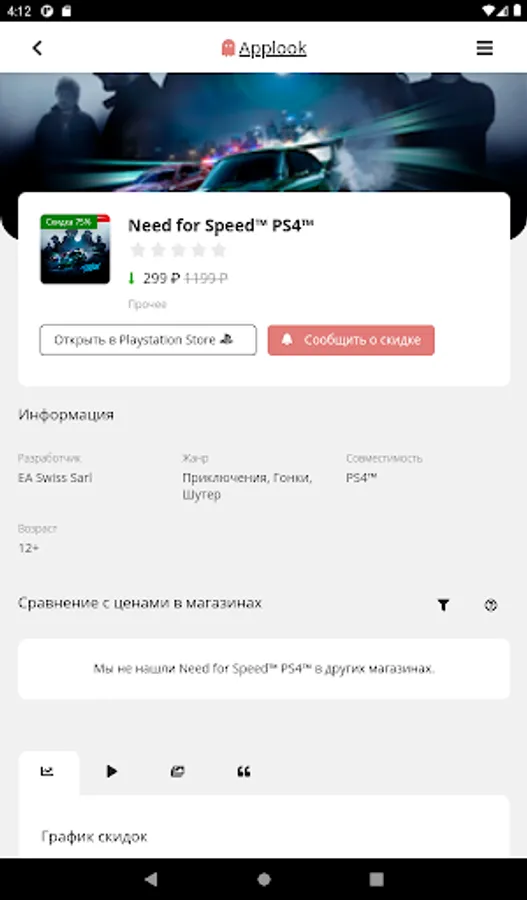The width and height of the screenshot is (527, 900).
Task: Open the hamburger menu
Action: tap(485, 48)
